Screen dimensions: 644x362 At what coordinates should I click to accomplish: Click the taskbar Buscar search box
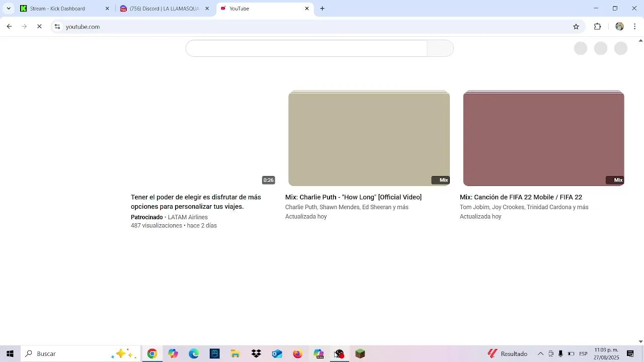click(81, 354)
